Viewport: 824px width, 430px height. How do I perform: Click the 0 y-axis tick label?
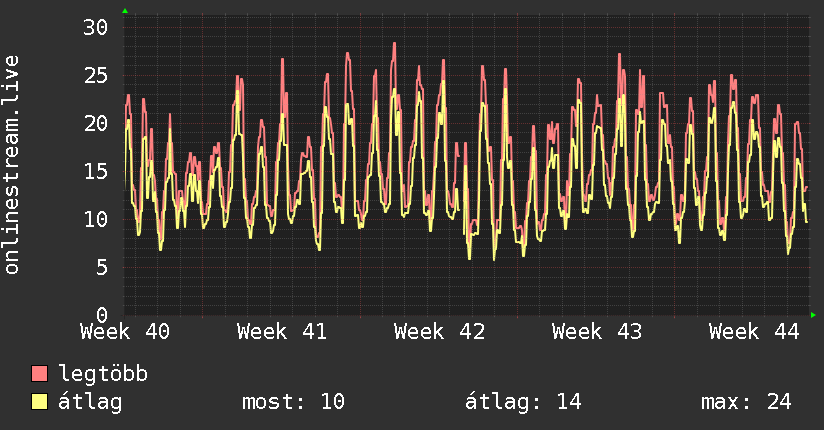pos(102,315)
